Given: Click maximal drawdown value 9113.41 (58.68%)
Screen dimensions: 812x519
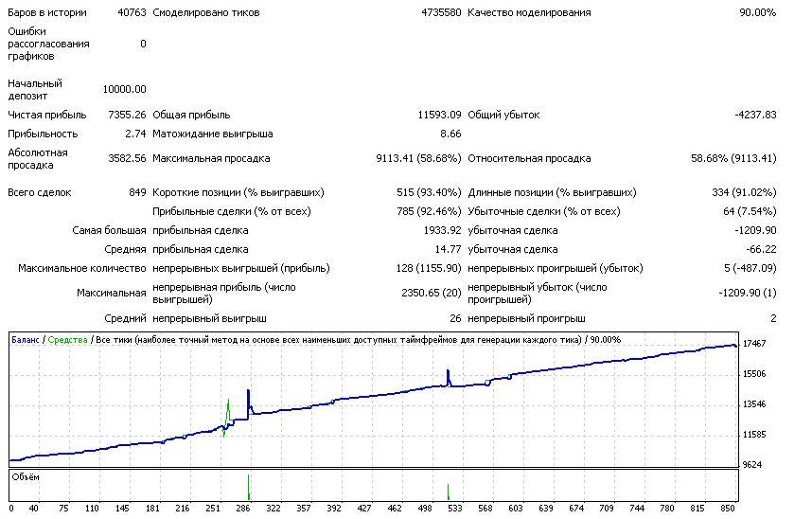Looking at the screenshot, I should click(418, 158).
